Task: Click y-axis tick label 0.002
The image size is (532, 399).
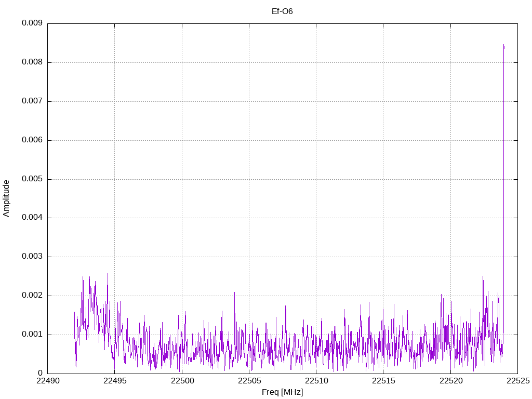Action: pos(32,296)
